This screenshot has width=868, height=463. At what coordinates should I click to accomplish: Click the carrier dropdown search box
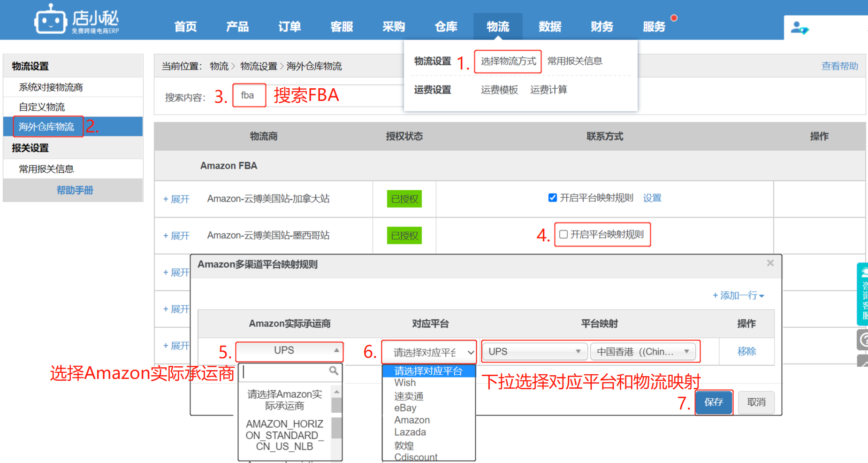pyautogui.click(x=291, y=372)
